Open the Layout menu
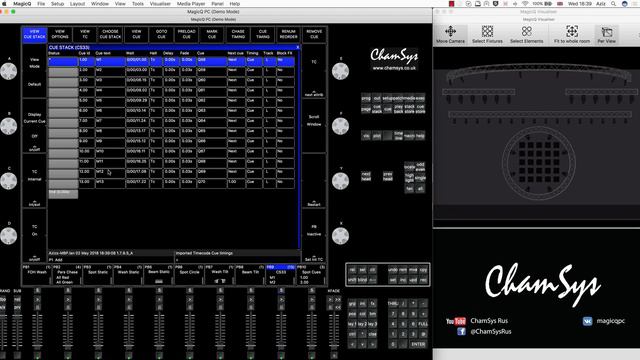640x360 pixels. coord(77,4)
